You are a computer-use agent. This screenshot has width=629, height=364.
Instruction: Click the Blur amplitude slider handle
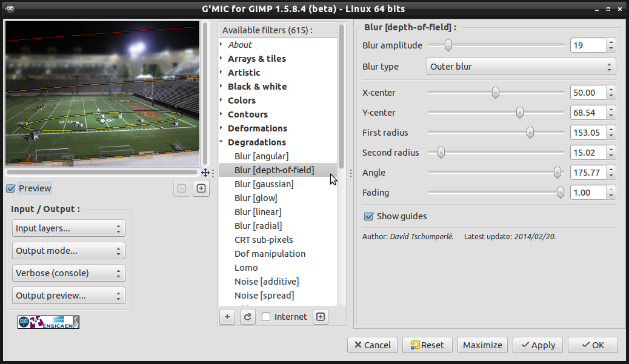[448, 45]
